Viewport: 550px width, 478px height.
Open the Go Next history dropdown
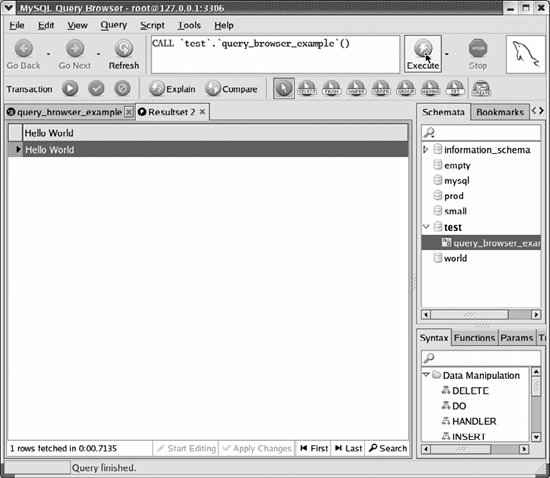[x=99, y=54]
